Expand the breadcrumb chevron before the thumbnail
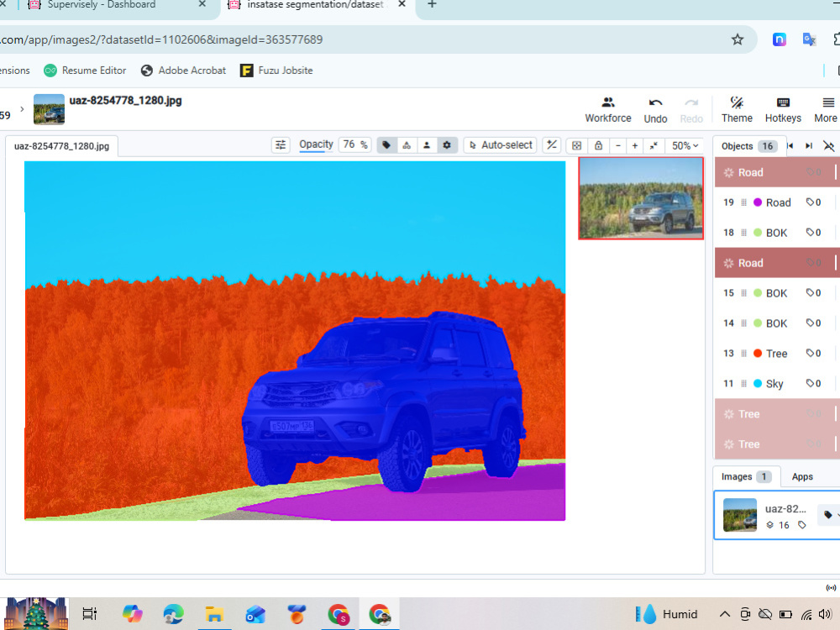 (x=22, y=109)
